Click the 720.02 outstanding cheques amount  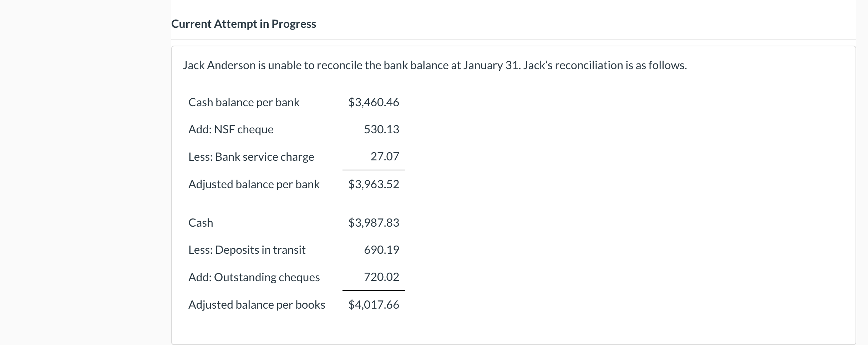pos(381,277)
